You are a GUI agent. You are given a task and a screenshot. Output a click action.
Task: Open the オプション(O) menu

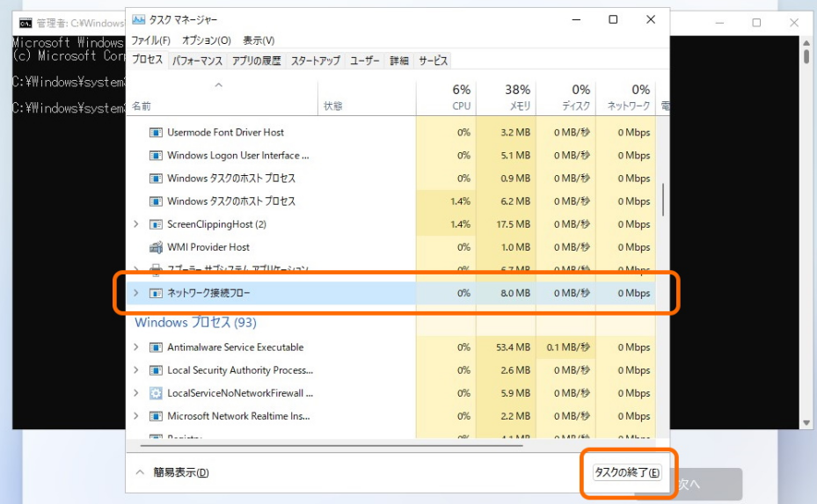point(207,40)
